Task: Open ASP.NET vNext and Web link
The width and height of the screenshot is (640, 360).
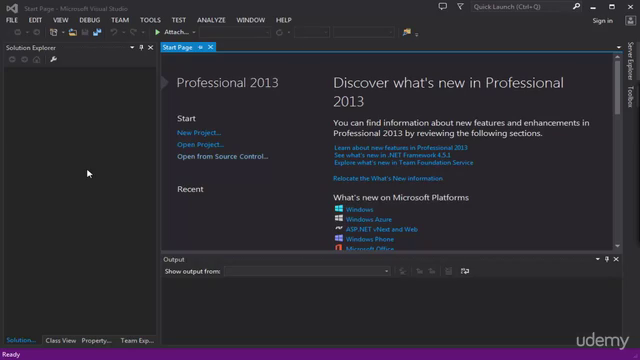Action: coord(382,229)
